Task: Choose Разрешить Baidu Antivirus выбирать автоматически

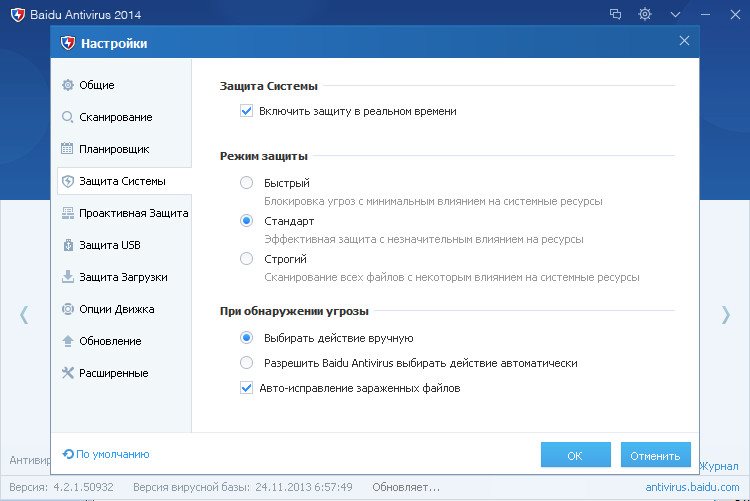Action: (x=246, y=363)
